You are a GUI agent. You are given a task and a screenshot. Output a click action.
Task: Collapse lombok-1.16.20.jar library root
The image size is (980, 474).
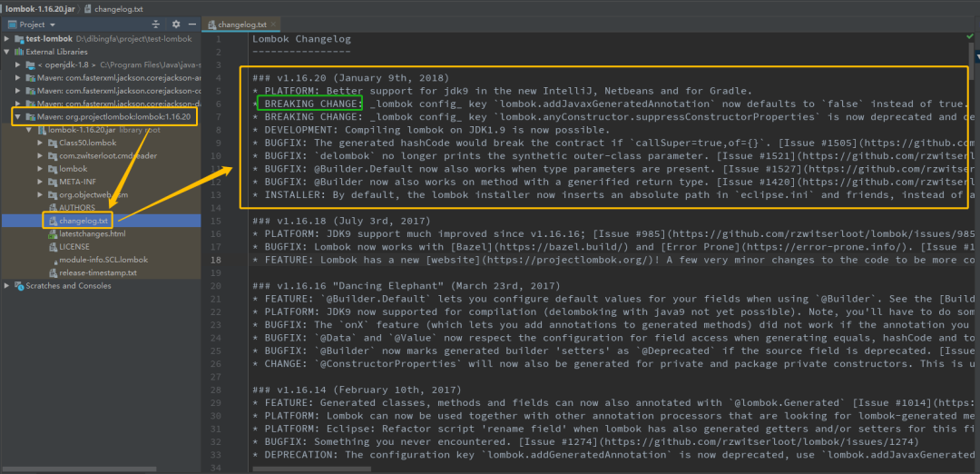tap(29, 130)
